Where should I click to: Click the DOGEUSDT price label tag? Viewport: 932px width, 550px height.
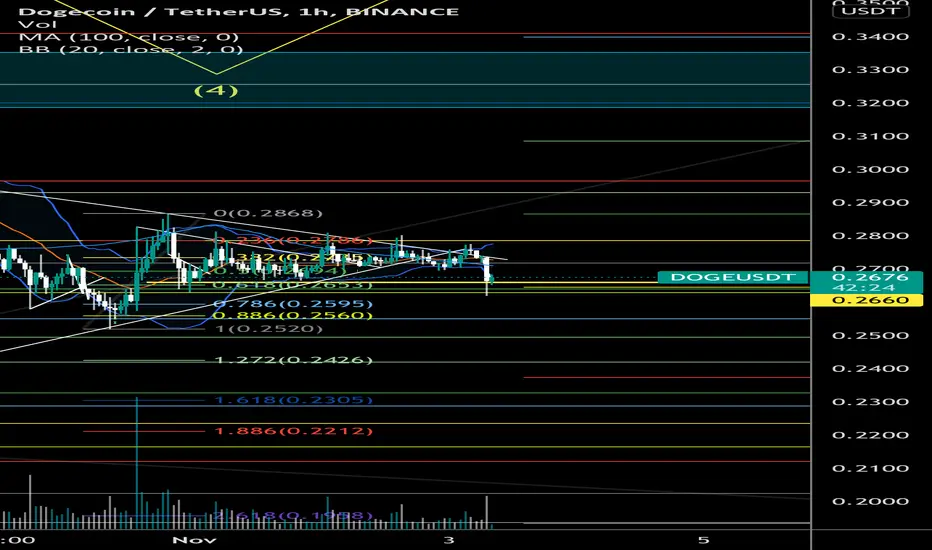(x=732, y=277)
